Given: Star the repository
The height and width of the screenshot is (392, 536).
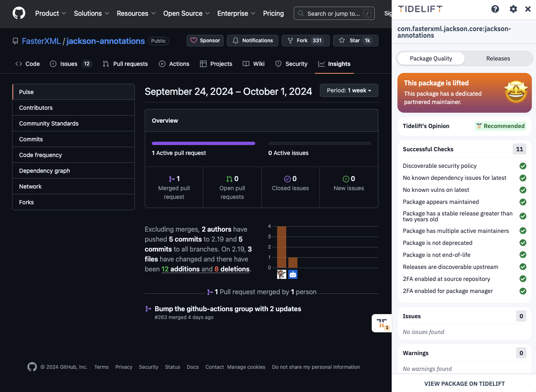Looking at the screenshot, I should point(356,41).
